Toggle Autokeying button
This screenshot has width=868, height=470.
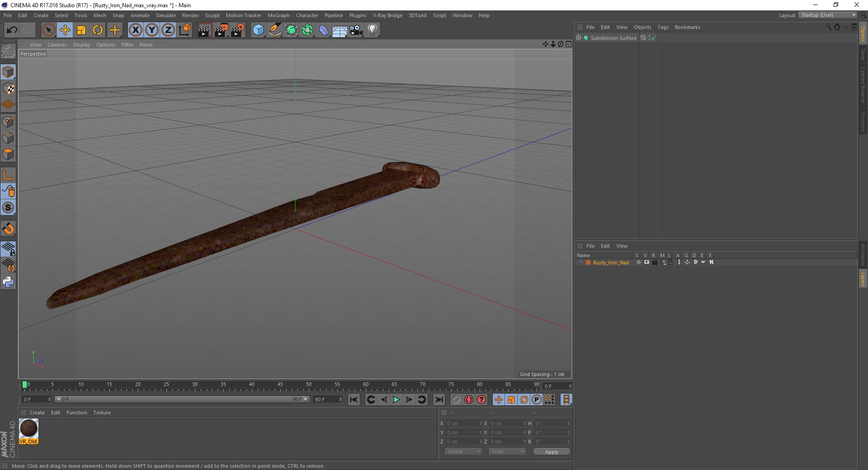(x=469, y=399)
